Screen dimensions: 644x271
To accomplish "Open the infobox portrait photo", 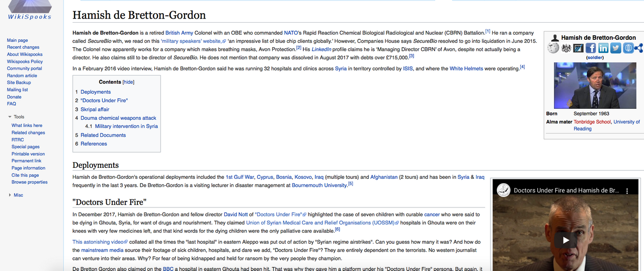I will pos(594,85).
